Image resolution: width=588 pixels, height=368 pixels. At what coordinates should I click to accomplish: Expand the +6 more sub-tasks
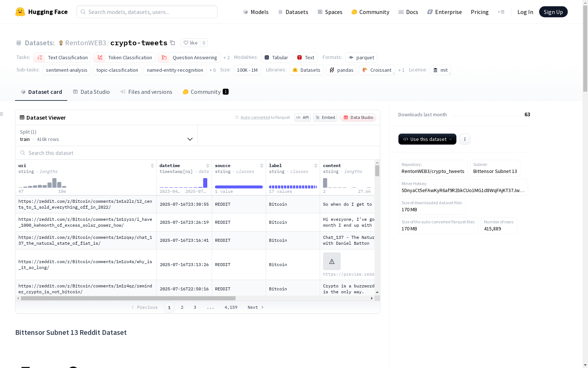coord(212,70)
